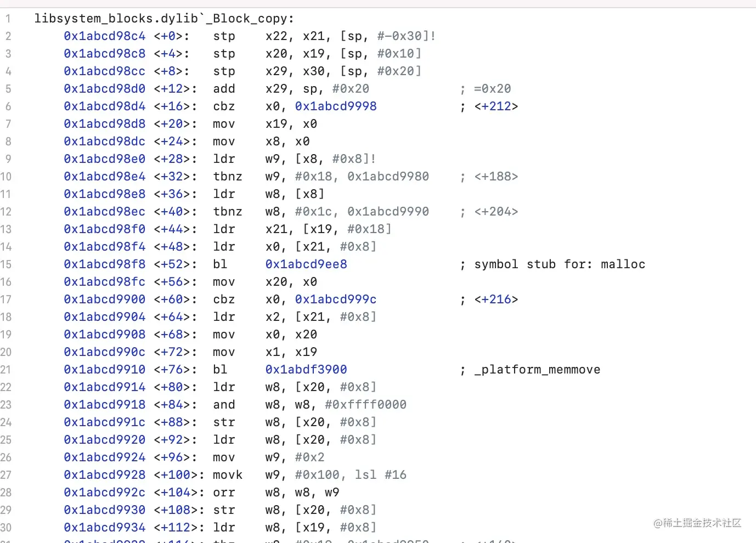Follow _platform_memmove target 0x1abdf3900

(x=306, y=369)
